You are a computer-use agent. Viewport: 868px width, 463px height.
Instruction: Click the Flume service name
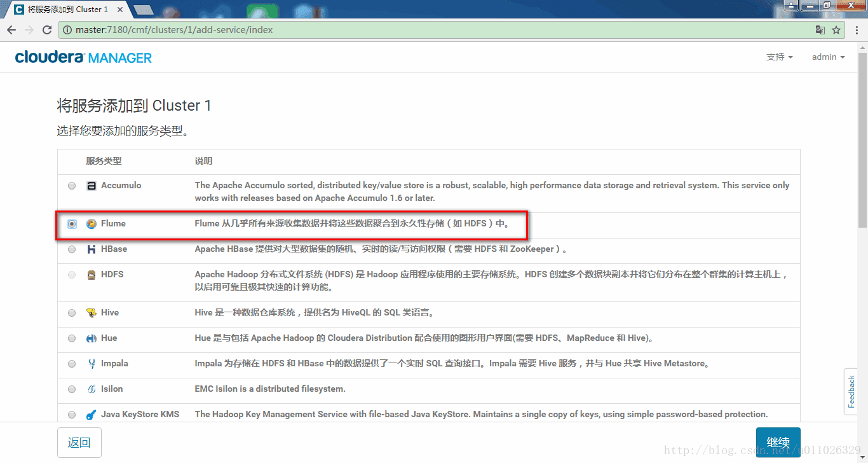[x=113, y=224]
